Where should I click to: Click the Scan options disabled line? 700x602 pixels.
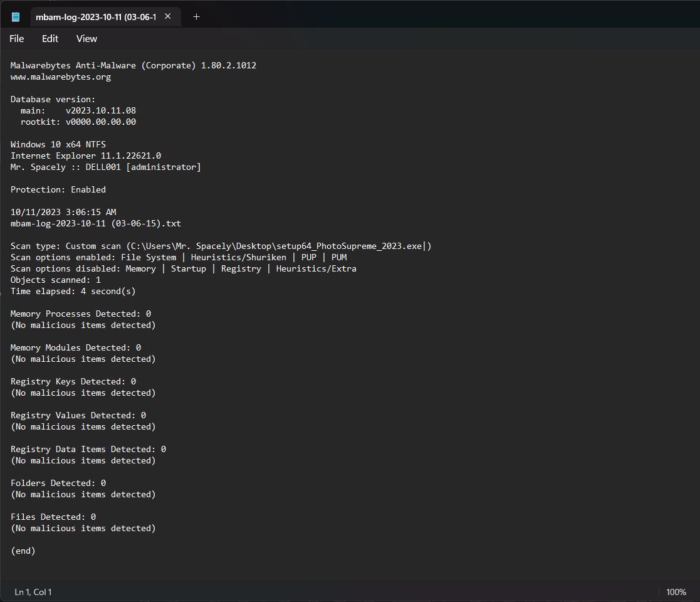(184, 269)
